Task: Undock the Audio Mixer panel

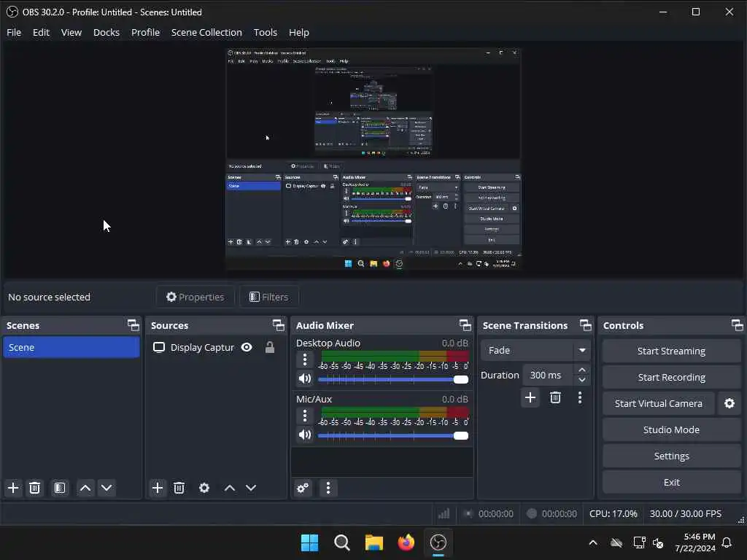Action: click(465, 325)
